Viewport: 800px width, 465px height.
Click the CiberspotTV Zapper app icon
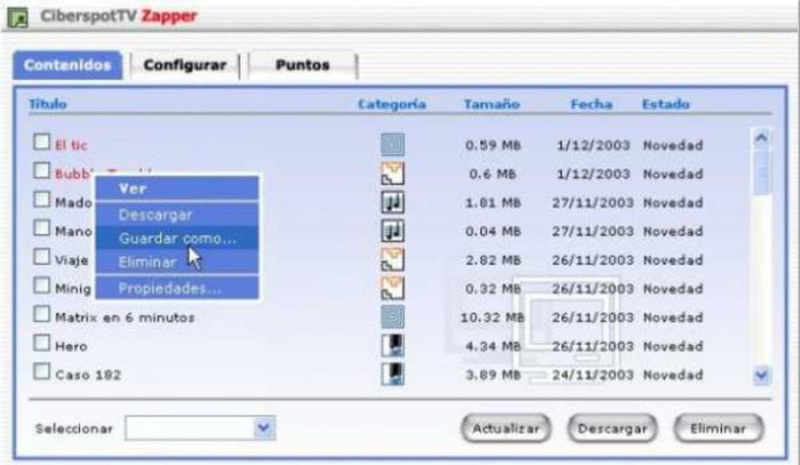tap(18, 18)
